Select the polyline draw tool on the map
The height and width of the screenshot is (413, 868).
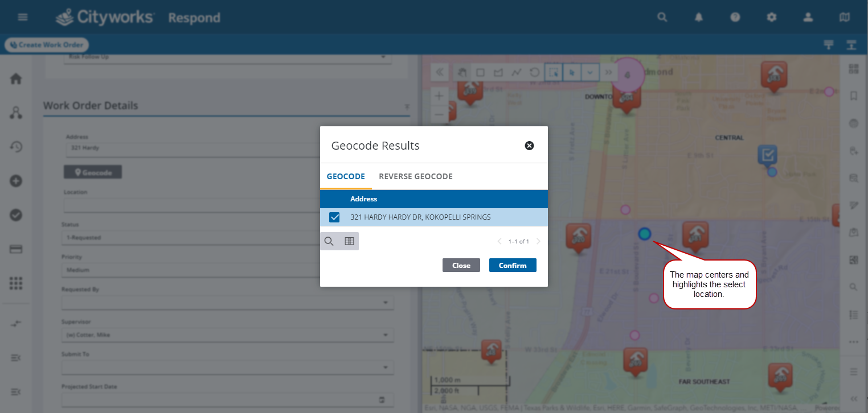[x=517, y=72]
